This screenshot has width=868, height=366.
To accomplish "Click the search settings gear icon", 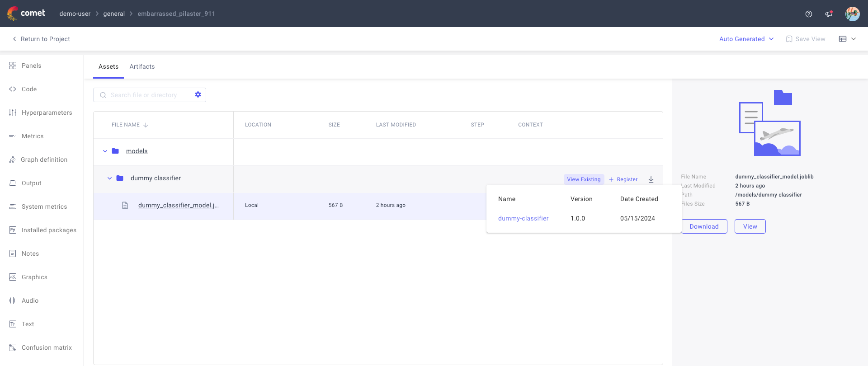I will coord(198,94).
